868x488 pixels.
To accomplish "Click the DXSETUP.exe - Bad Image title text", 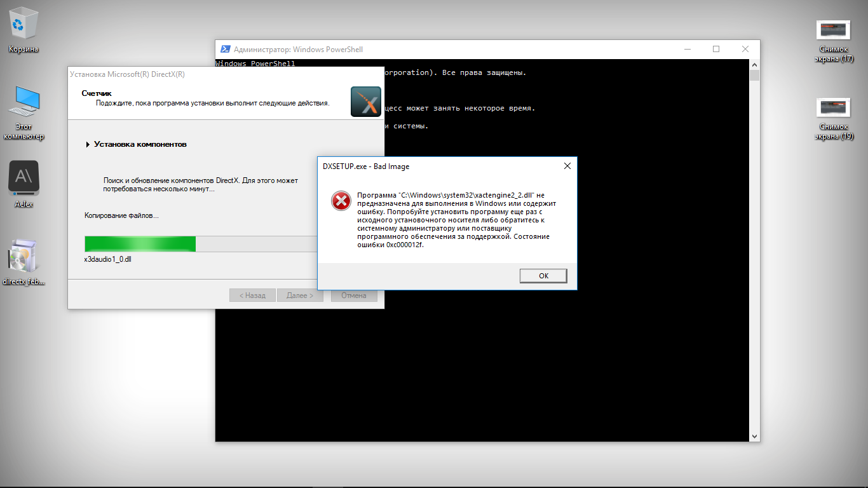I will point(366,166).
